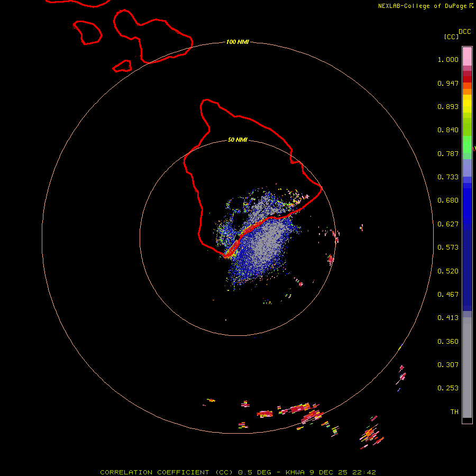Screen dimensions: 476x476
Task: Click the 50 NMI range ring label
Action: [237, 140]
